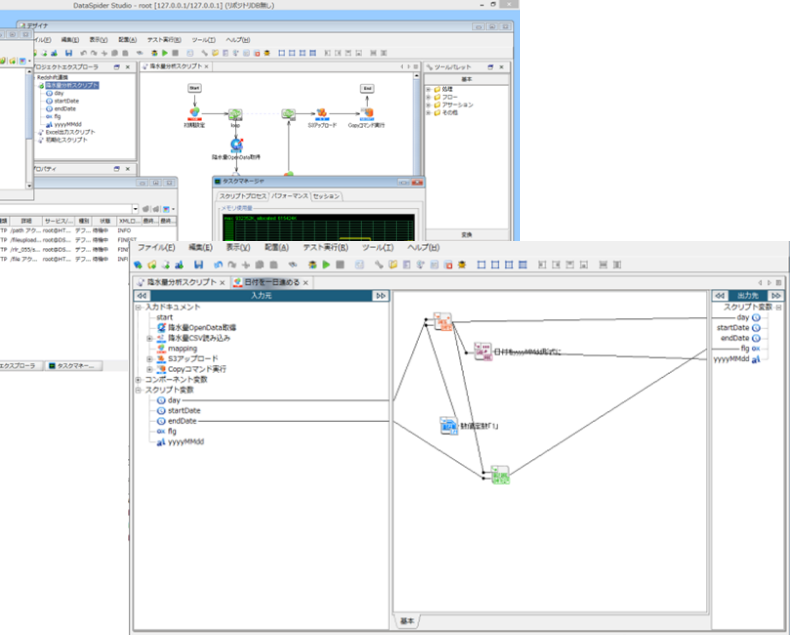The width and height of the screenshot is (790, 635).
Task: Expand the S3アップロード input tree node
Action: coord(149,359)
